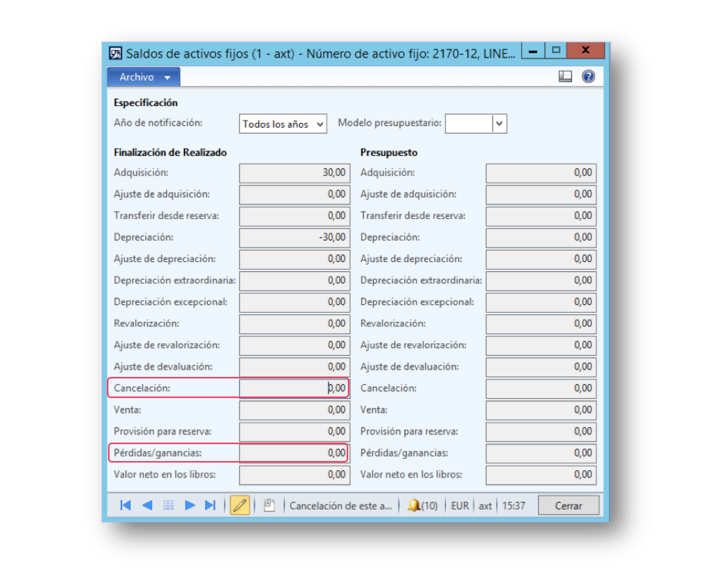Open the help question mark icon

(x=588, y=76)
